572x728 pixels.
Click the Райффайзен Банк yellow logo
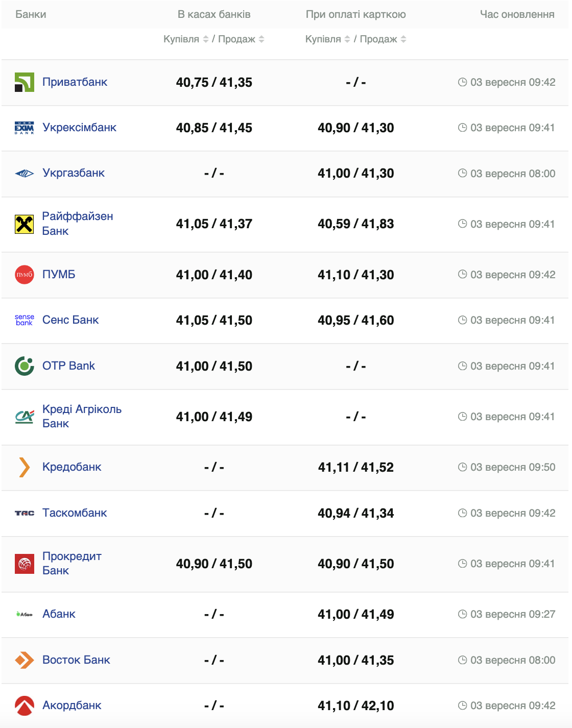coord(25,224)
